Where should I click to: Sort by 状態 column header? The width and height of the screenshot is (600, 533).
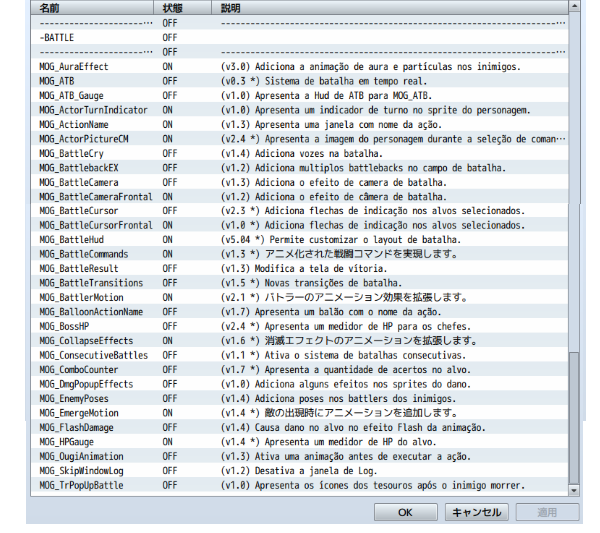coord(183,8)
